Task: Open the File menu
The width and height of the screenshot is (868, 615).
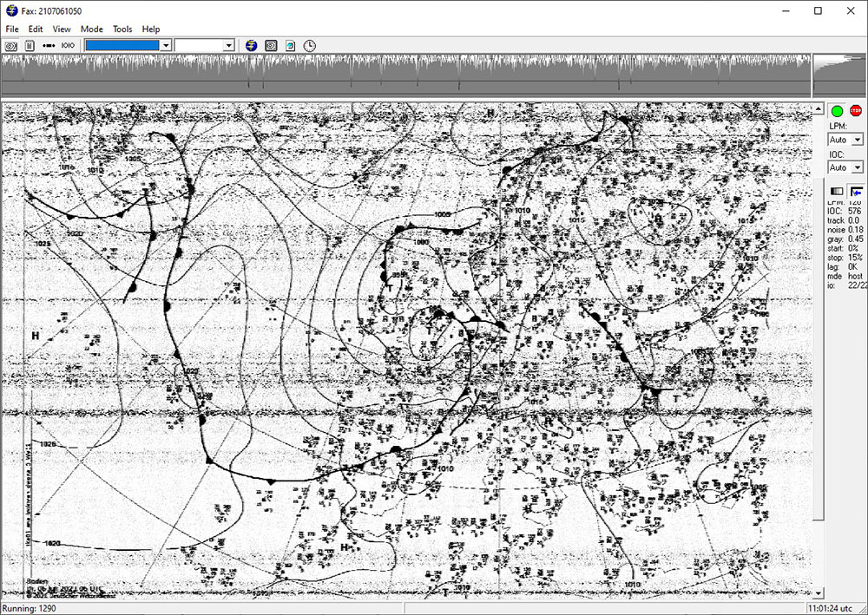Action: click(12, 29)
